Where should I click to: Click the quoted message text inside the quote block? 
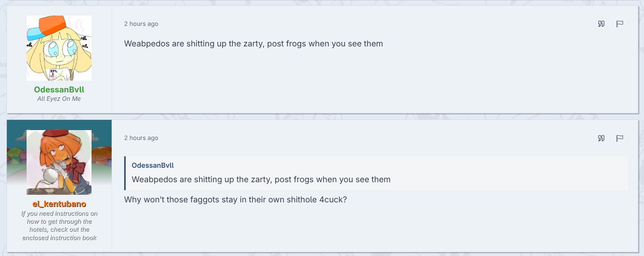pyautogui.click(x=261, y=180)
